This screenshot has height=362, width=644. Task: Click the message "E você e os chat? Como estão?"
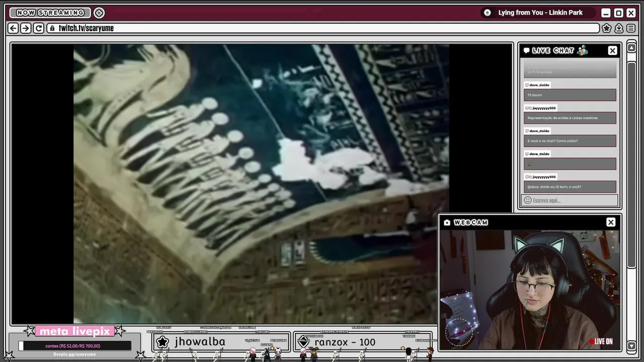[570, 141]
